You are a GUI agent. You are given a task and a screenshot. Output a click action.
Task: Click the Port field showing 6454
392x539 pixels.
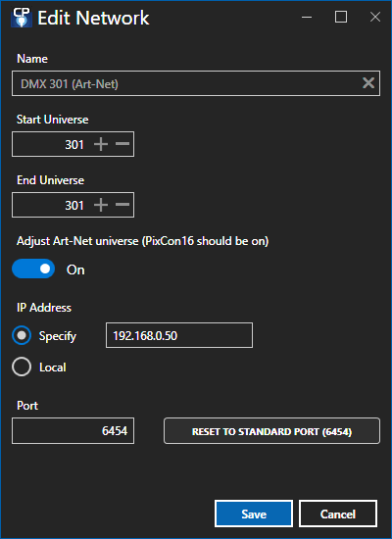pyautogui.click(x=73, y=431)
